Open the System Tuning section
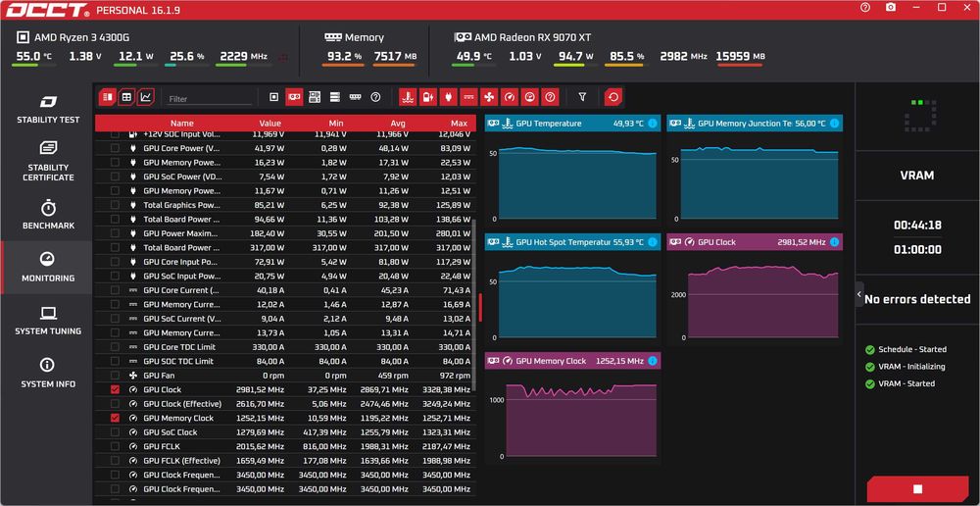This screenshot has width=980, height=506. tap(47, 321)
